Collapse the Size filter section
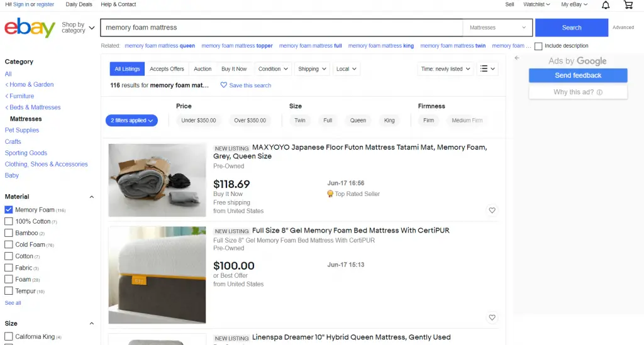 92,324
